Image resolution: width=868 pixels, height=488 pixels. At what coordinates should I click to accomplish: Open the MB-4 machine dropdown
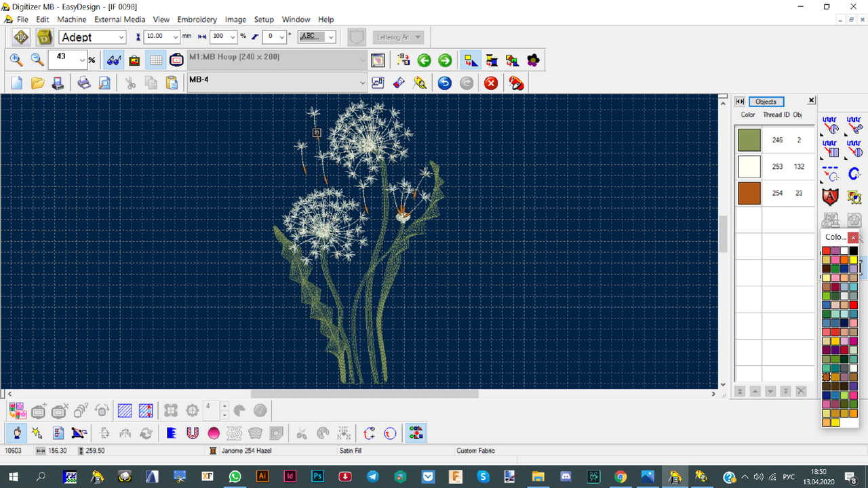click(x=362, y=83)
